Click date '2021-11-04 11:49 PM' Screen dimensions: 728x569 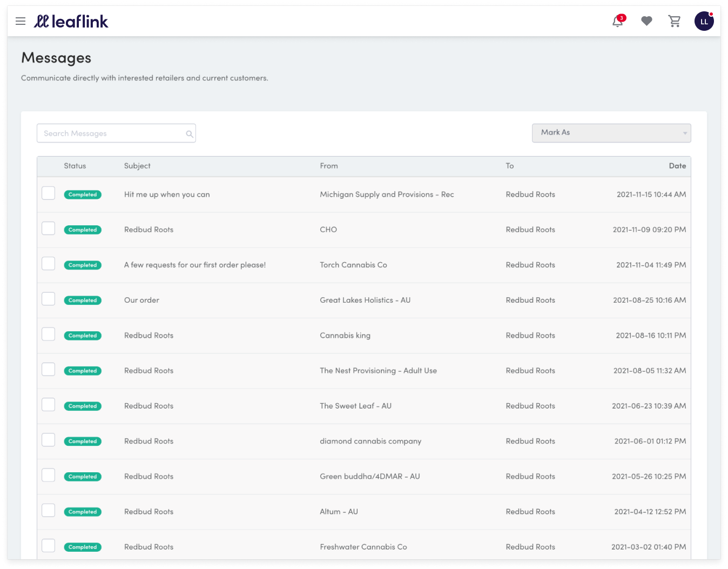click(x=651, y=265)
